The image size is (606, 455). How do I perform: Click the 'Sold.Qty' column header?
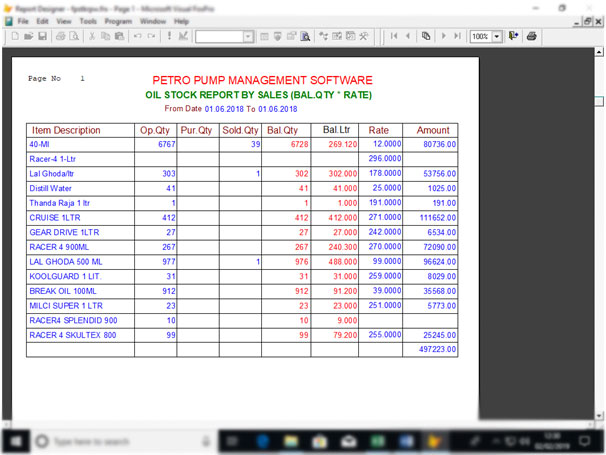[240, 130]
